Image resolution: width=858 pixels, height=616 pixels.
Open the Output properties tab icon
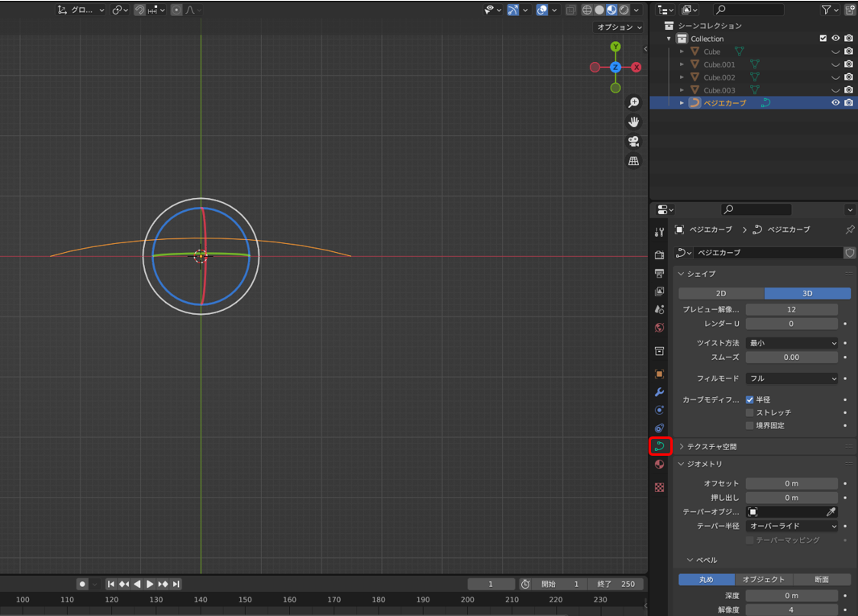click(659, 273)
